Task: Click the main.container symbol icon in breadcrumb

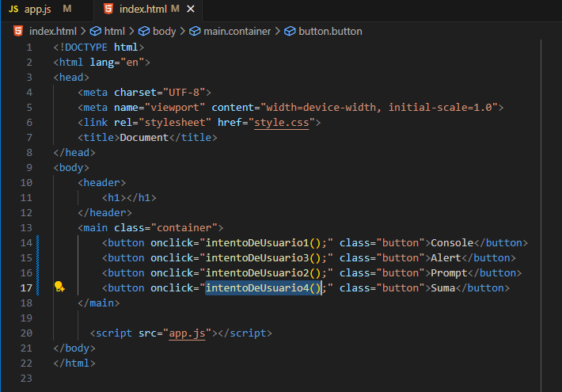Action: pos(195,32)
